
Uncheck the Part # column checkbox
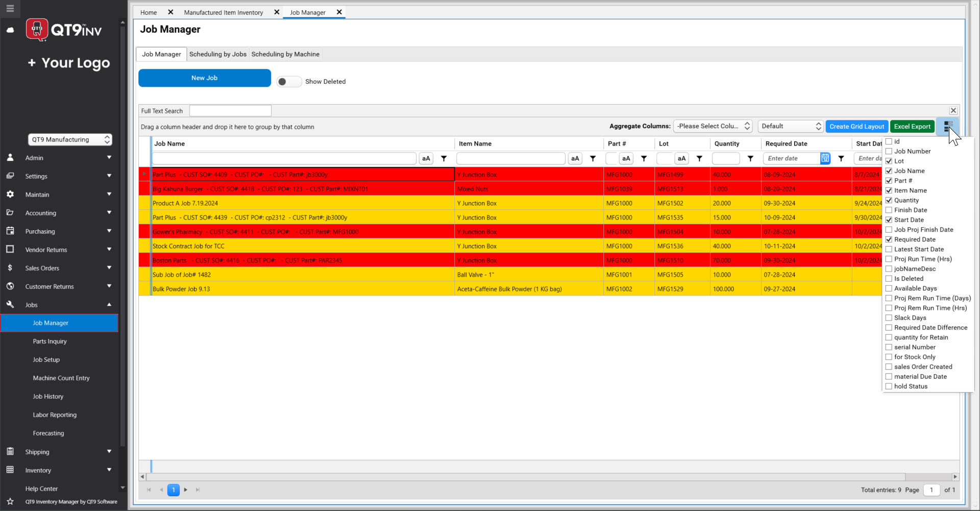tap(889, 180)
